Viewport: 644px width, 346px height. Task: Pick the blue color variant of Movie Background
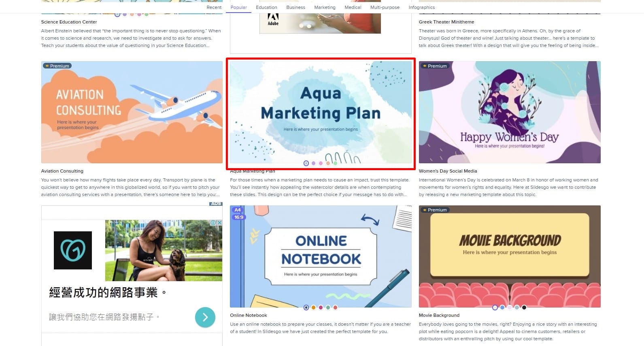click(x=502, y=308)
